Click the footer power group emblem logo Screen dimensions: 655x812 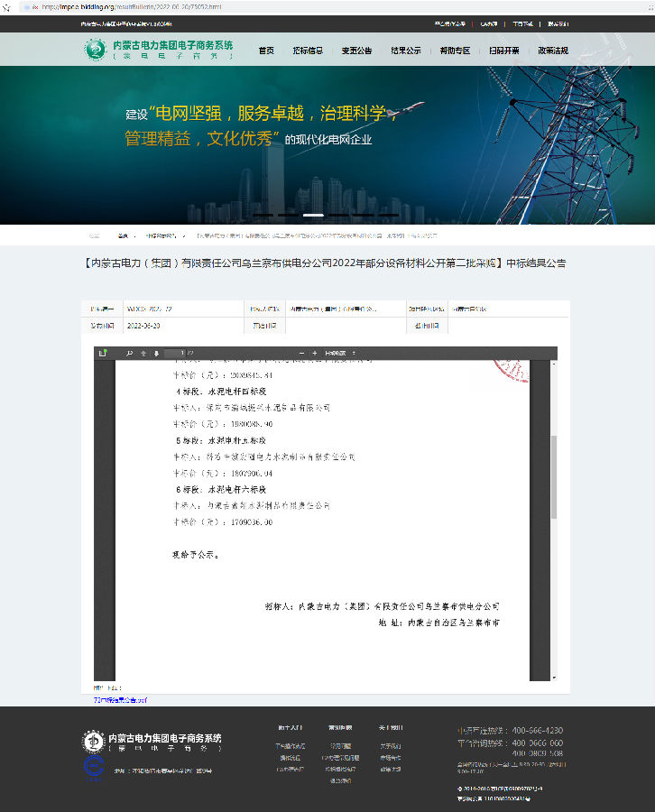click(x=93, y=743)
